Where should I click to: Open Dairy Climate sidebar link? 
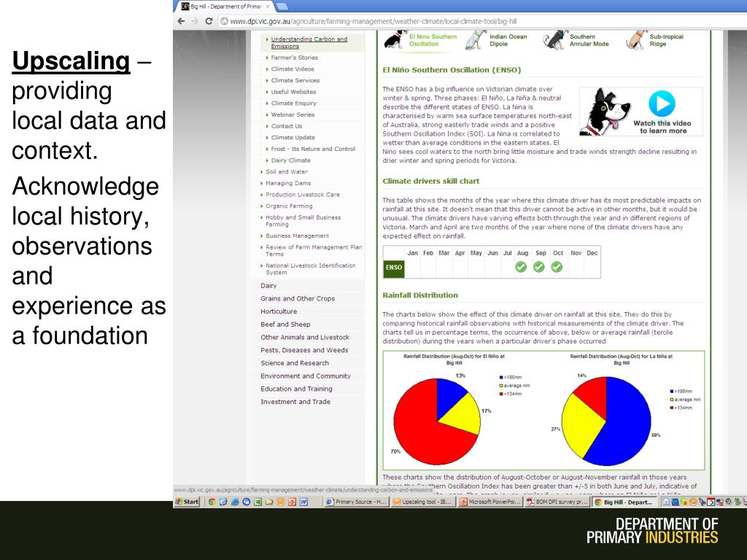(x=290, y=160)
